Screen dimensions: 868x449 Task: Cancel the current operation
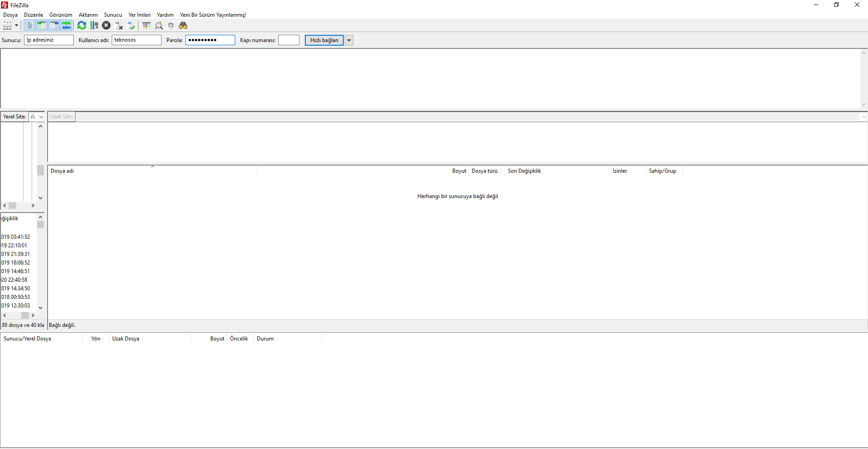pos(106,25)
